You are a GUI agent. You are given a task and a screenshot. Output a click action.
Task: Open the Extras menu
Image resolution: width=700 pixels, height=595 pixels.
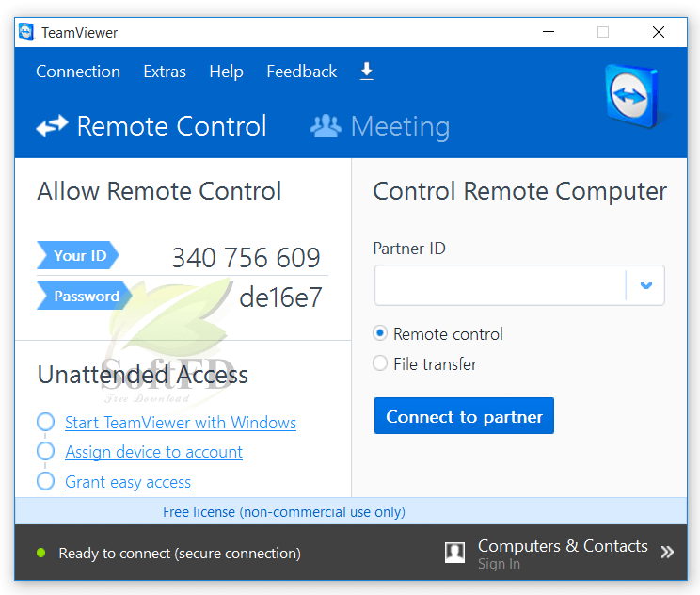tap(165, 72)
